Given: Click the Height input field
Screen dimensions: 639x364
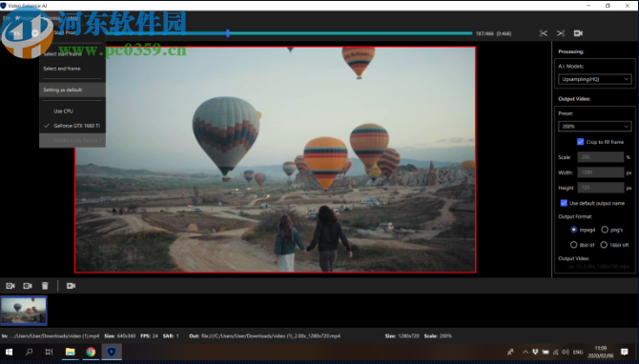Looking at the screenshot, I should tap(600, 188).
